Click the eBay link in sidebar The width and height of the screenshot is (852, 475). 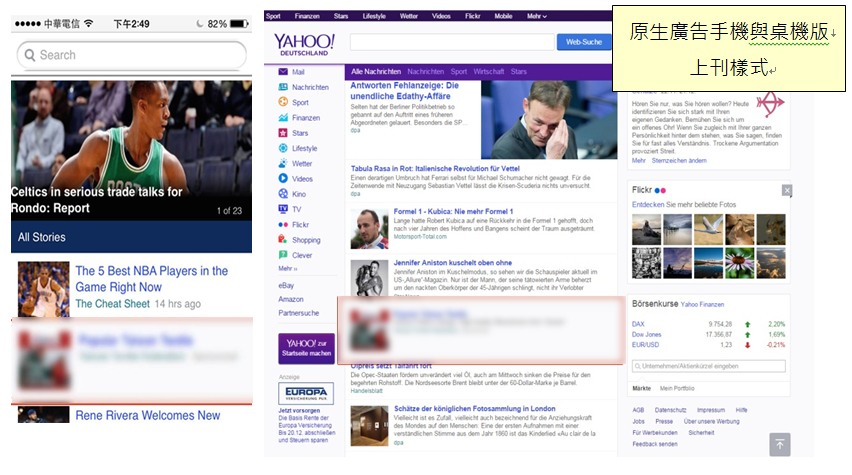(x=286, y=285)
